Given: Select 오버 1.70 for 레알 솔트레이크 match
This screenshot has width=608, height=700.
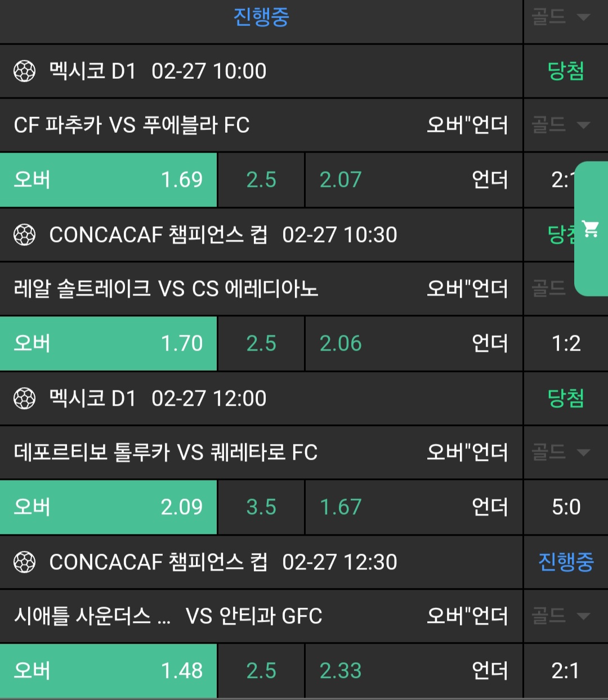Looking at the screenshot, I should pos(108,344).
